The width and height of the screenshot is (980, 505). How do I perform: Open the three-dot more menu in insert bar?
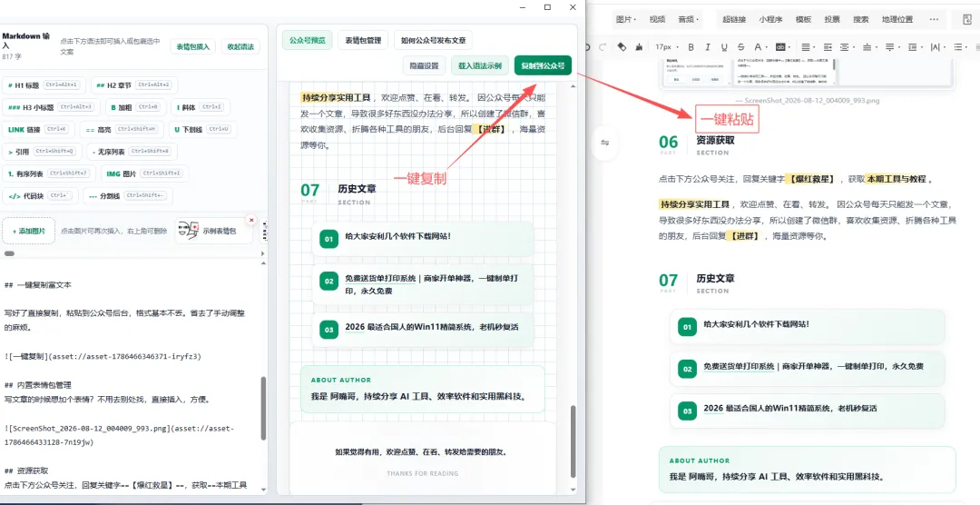tap(934, 19)
